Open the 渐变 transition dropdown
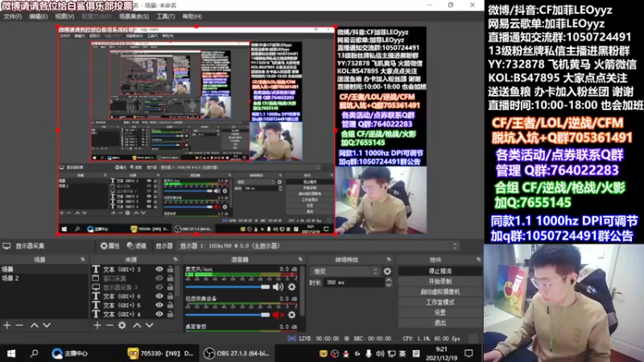Image resolution: width=644 pixels, height=362 pixels. 345,271
